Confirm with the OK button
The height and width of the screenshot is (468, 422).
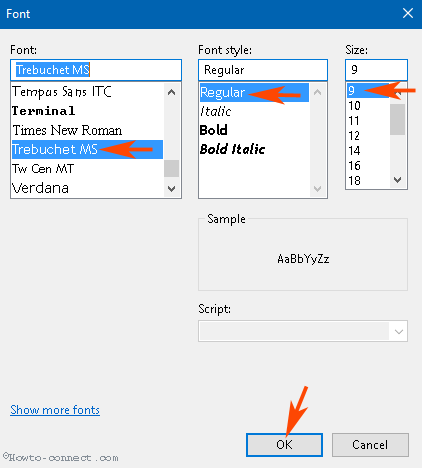click(284, 445)
